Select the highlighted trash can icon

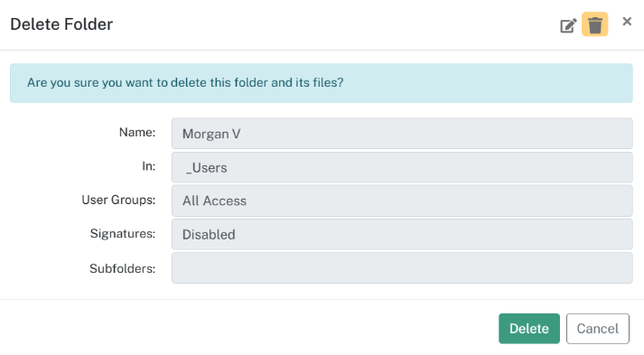coord(594,24)
